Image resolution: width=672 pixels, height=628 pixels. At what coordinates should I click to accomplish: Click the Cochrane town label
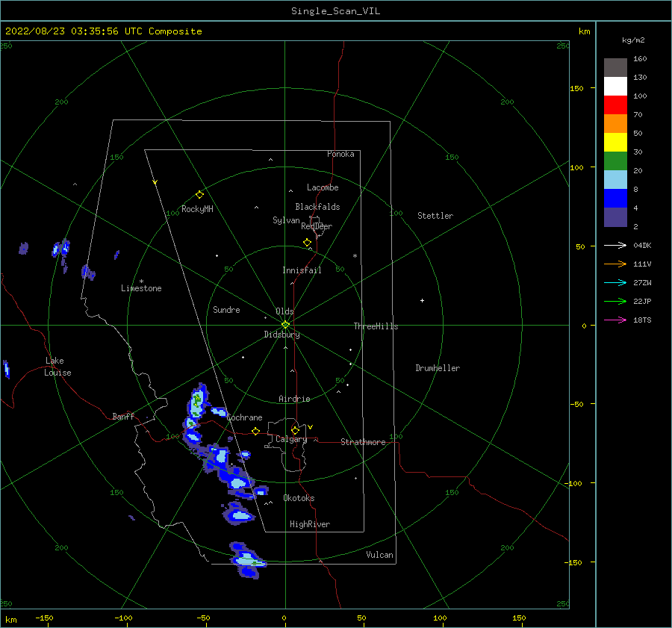(244, 417)
